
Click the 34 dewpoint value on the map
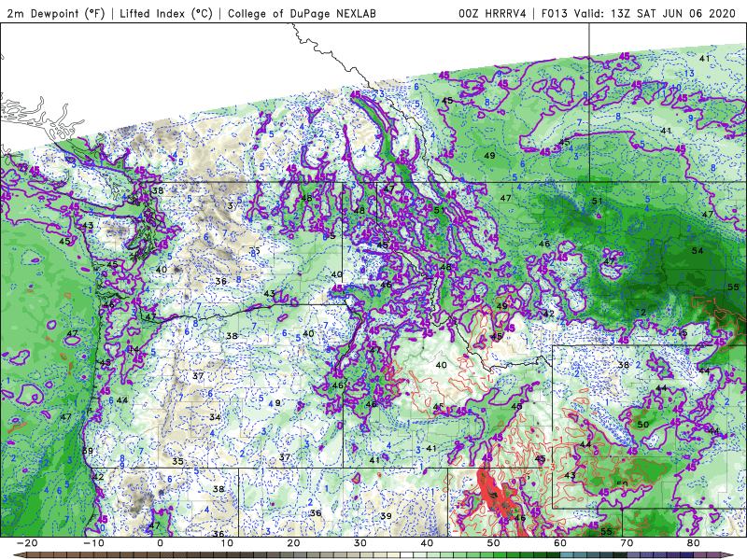pyautogui.click(x=216, y=417)
